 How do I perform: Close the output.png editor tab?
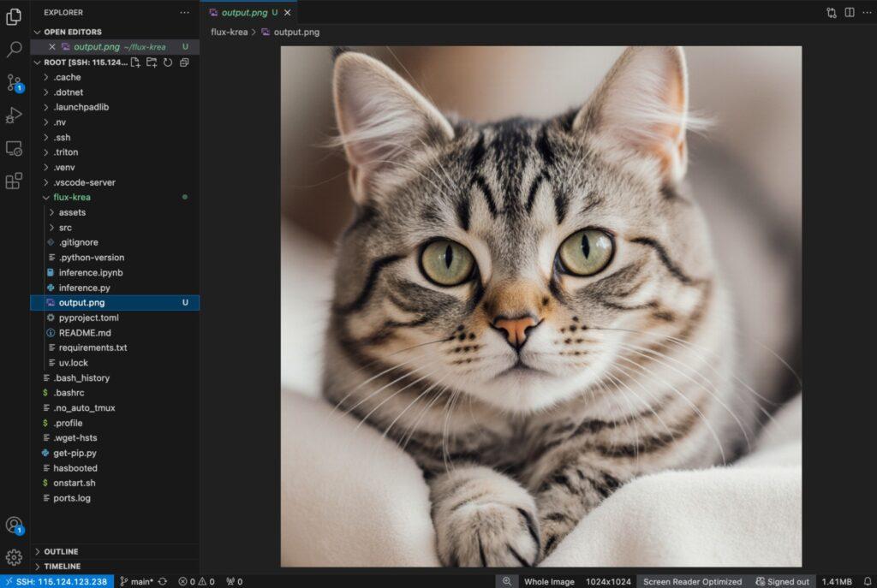[x=288, y=12]
